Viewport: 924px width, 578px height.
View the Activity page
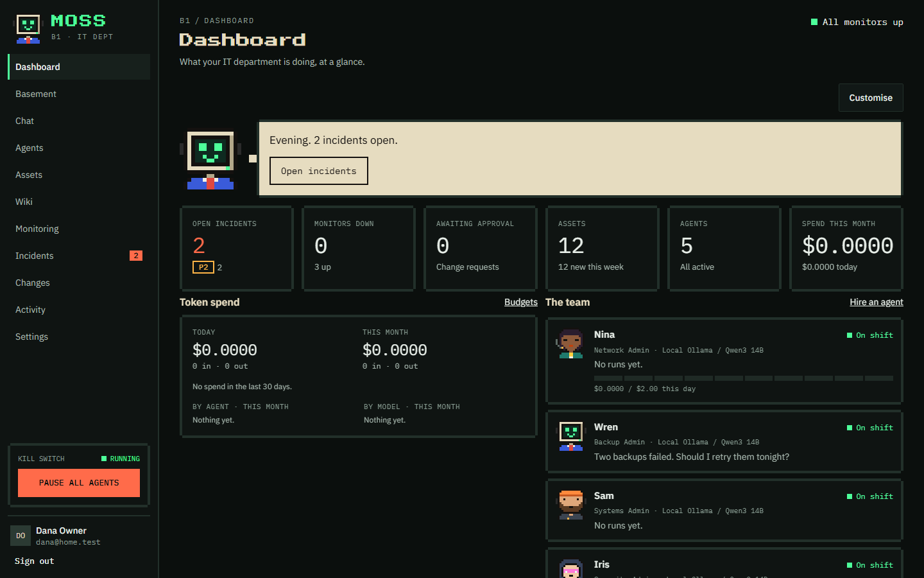pos(79,310)
